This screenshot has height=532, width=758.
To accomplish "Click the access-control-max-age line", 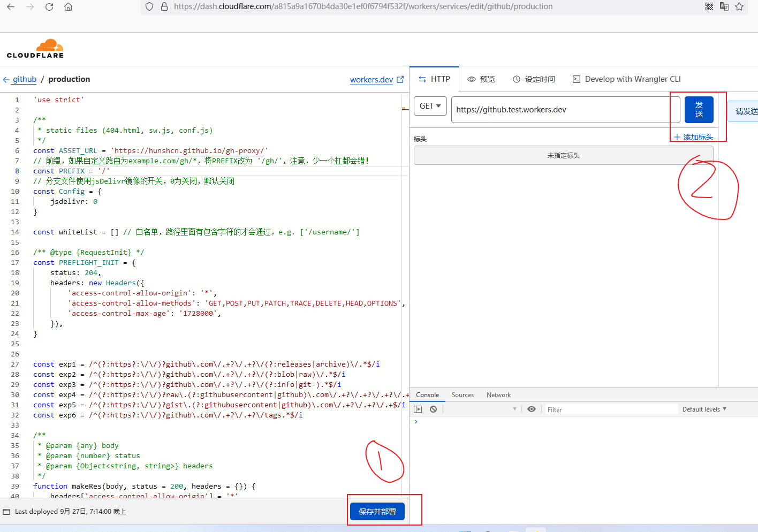I will [145, 314].
